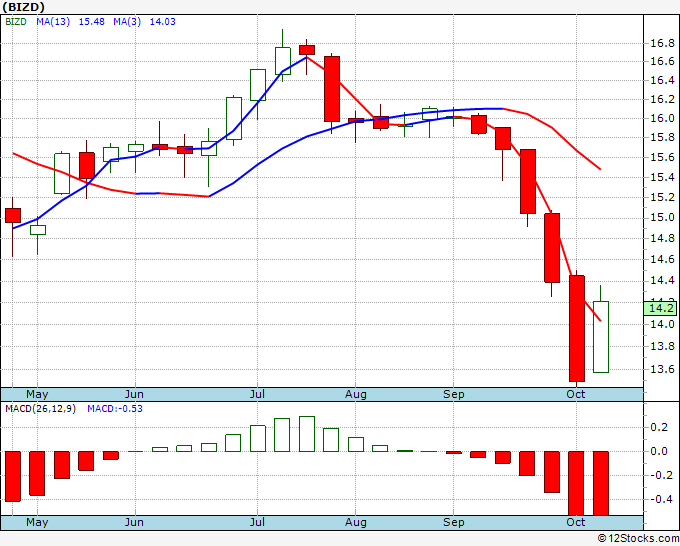Click the 14.0 price axis label
Viewport: 680px width, 546px height.
662,324
